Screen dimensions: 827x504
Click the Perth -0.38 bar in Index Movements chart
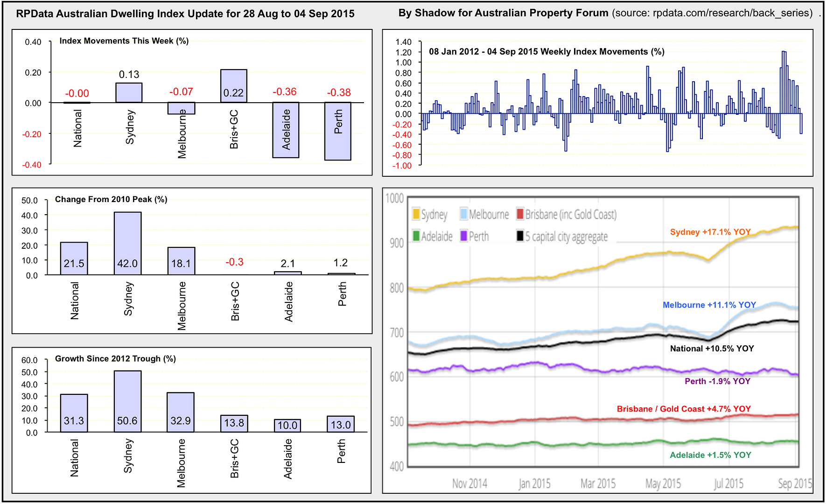(338, 131)
